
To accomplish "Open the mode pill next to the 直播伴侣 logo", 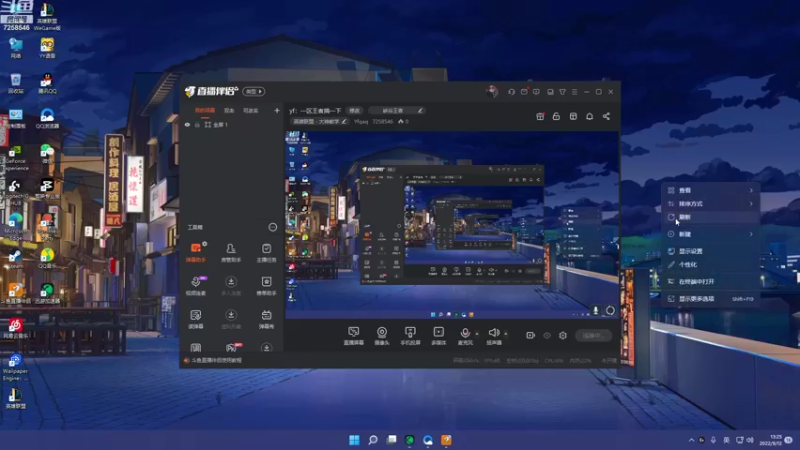I will [x=254, y=91].
